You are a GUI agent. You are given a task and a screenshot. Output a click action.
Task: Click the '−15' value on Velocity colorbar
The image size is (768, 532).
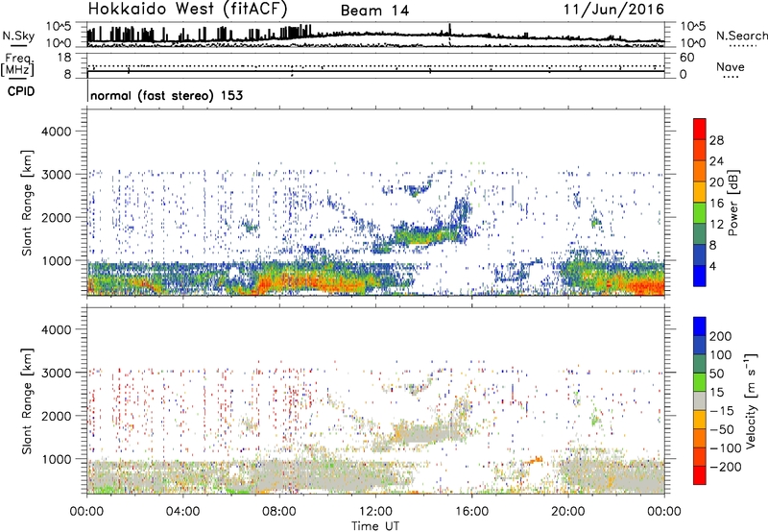click(x=722, y=411)
